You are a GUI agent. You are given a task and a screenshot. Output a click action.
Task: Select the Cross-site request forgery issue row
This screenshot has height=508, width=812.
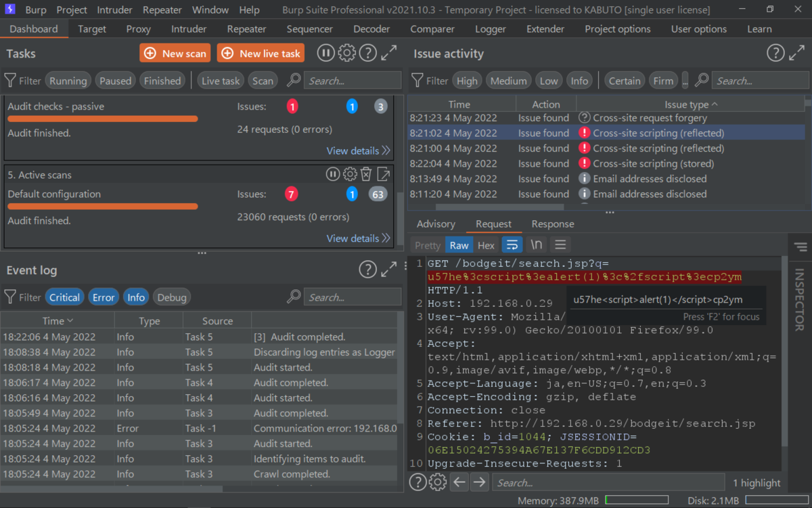606,118
